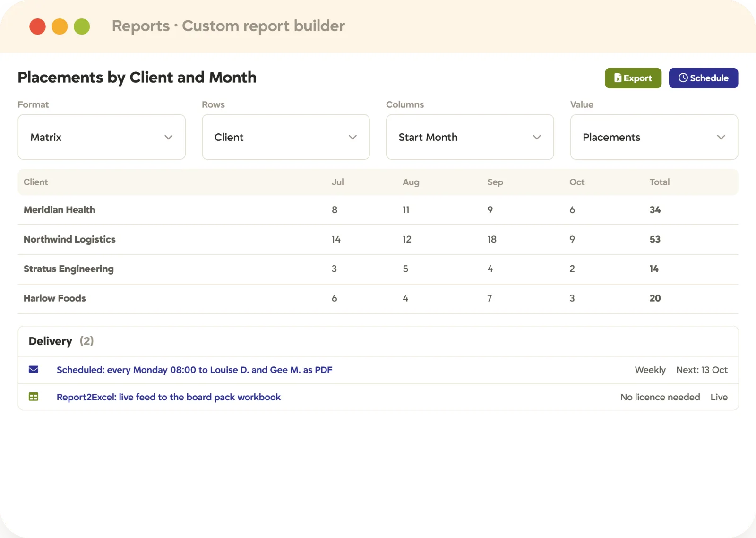Click the green maximize window dot
Viewport: 756px width, 538px height.
[82, 26]
